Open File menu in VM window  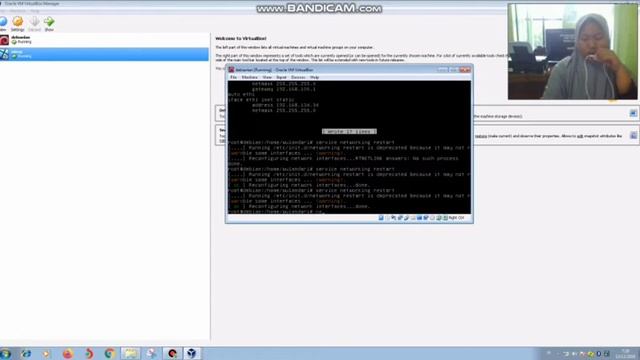pyautogui.click(x=233, y=77)
